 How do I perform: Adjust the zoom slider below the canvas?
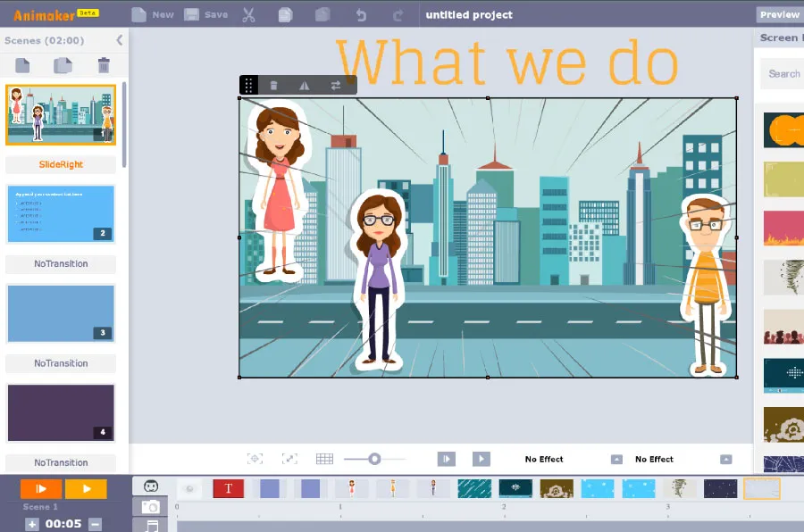click(374, 458)
